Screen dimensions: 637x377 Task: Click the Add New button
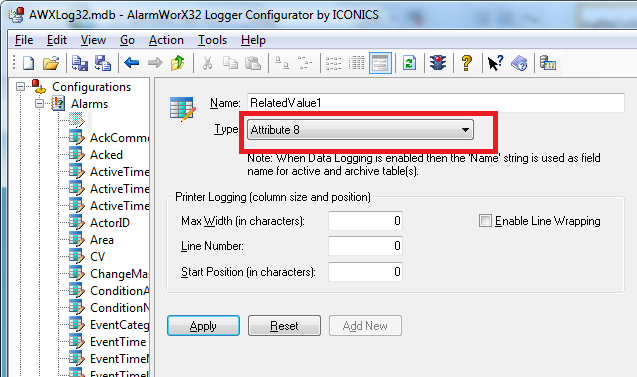click(365, 325)
